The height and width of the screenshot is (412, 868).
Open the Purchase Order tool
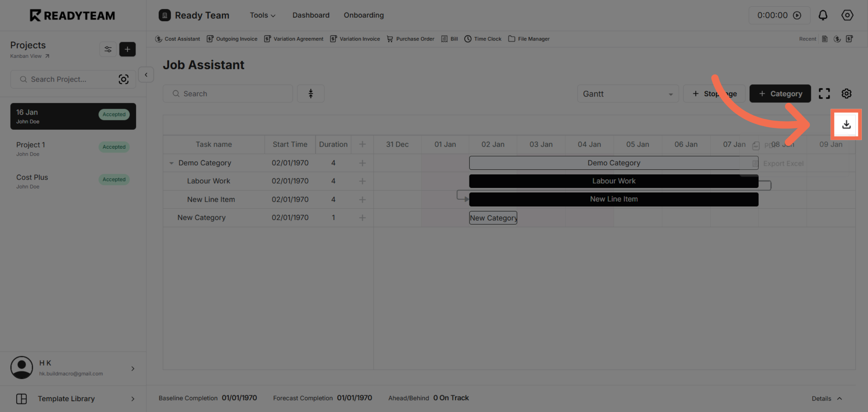(x=410, y=39)
